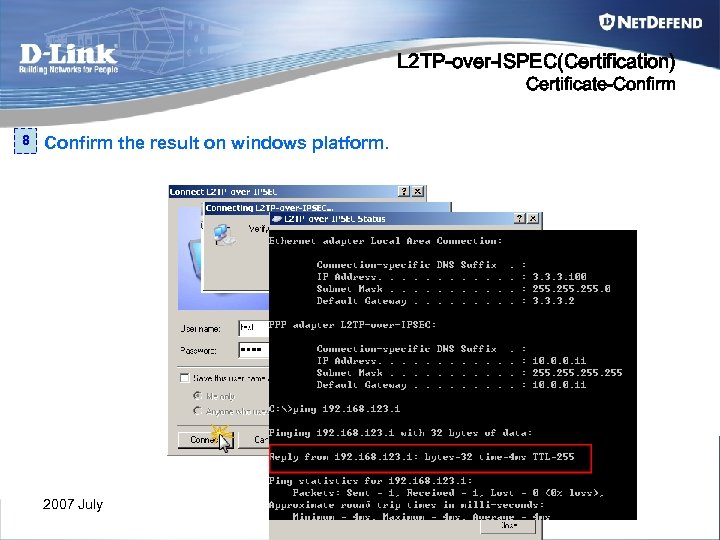Select the Me only radio button
Viewport: 720px width, 540px height.
tap(198, 395)
